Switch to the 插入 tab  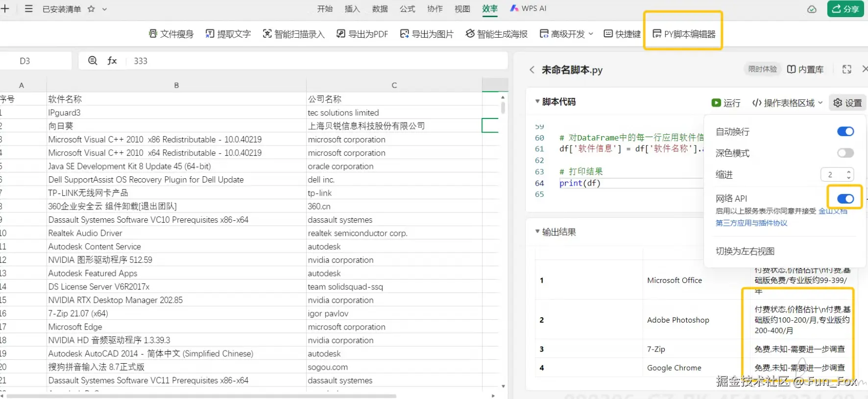[x=352, y=9]
